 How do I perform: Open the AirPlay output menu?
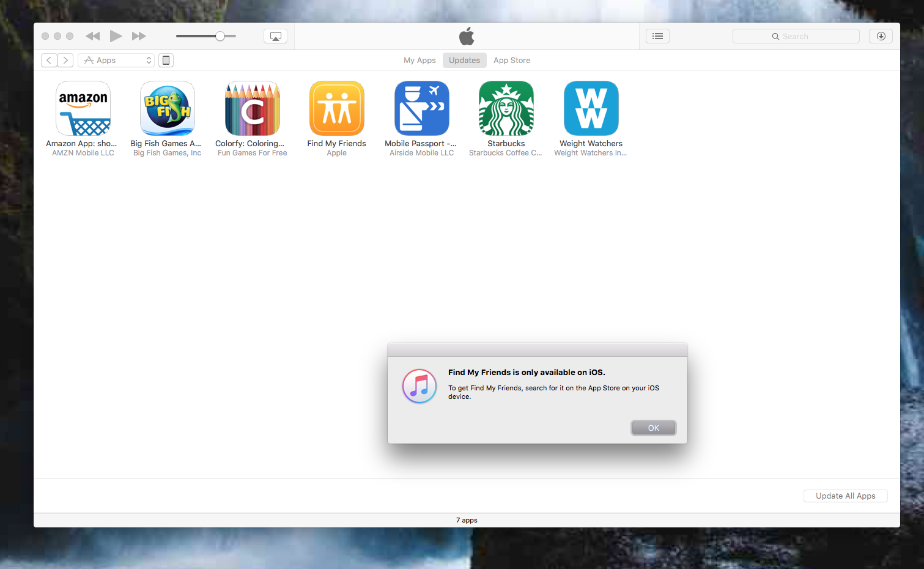[275, 36]
